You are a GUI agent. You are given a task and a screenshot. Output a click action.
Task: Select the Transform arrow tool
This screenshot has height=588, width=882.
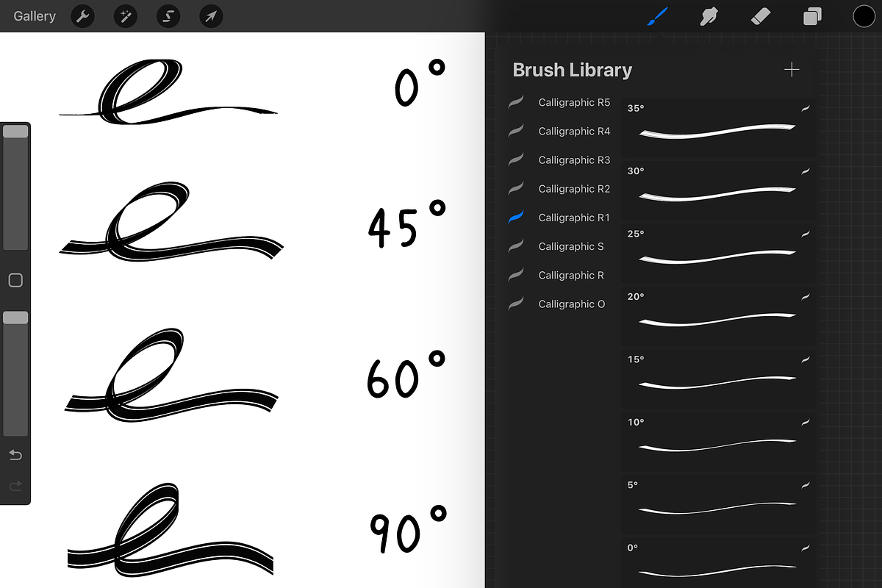click(211, 16)
